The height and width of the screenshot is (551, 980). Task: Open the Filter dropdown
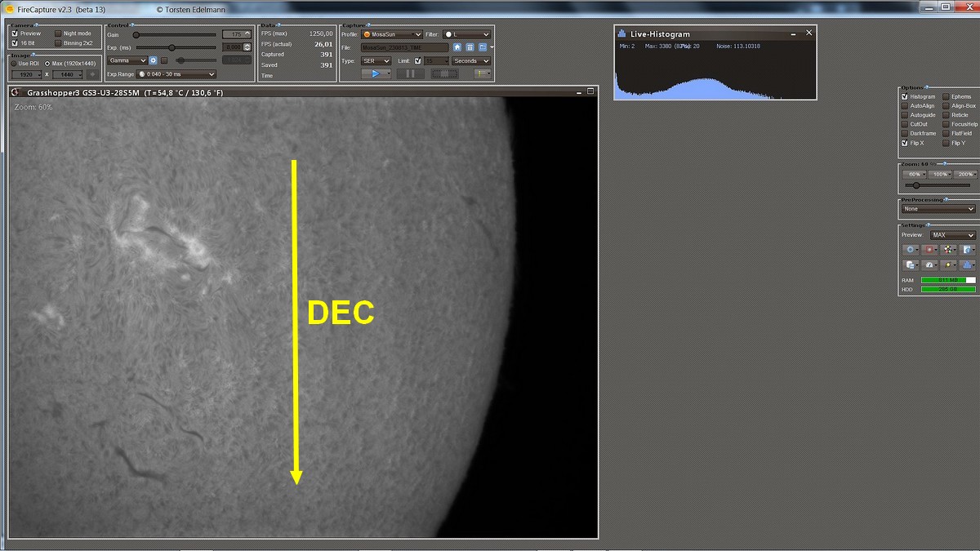[x=466, y=34]
